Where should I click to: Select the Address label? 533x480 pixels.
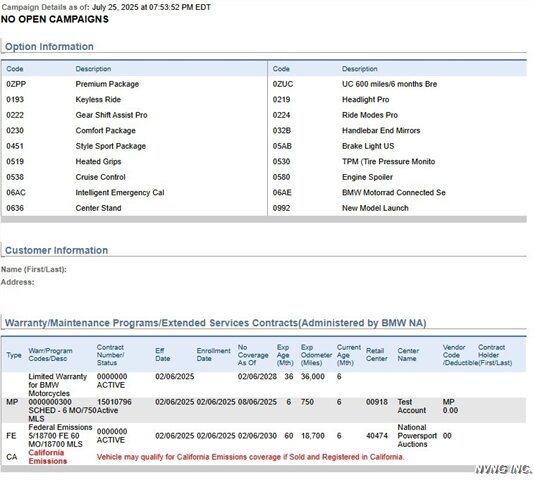[x=17, y=282]
